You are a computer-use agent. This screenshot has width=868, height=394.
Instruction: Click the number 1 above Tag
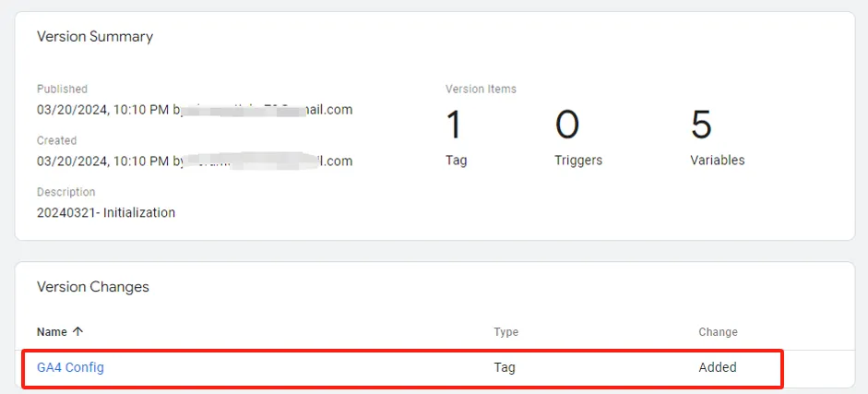(454, 125)
